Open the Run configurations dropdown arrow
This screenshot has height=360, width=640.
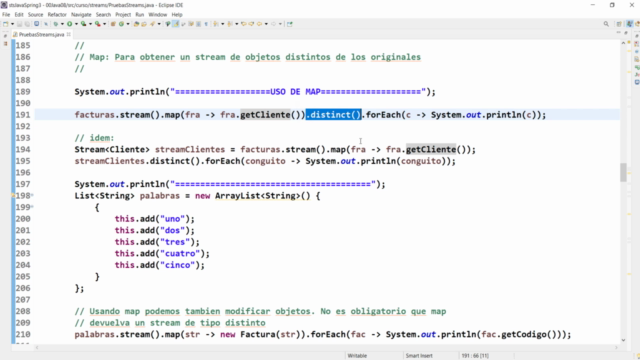(76, 24)
